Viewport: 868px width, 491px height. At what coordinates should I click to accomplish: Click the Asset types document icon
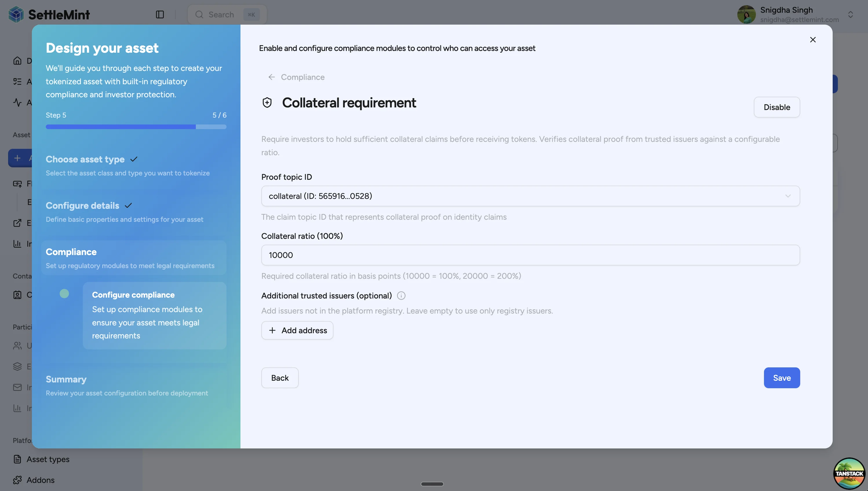coord(18,459)
